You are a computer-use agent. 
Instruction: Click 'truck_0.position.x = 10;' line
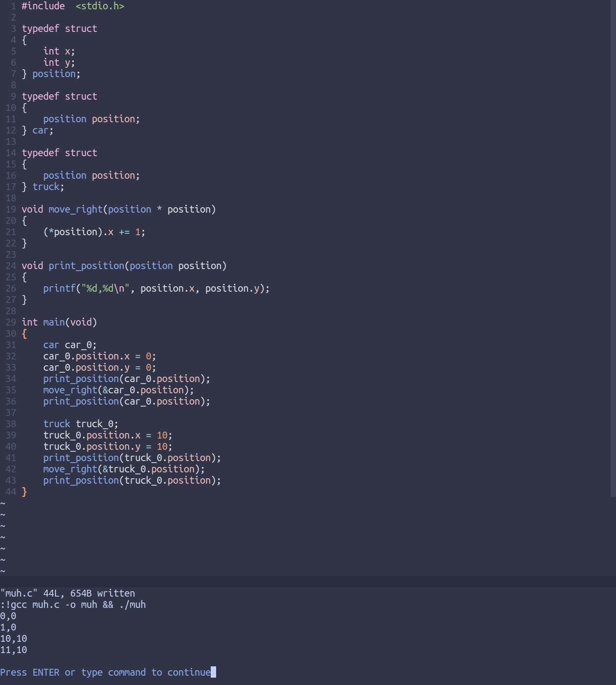[x=108, y=435]
